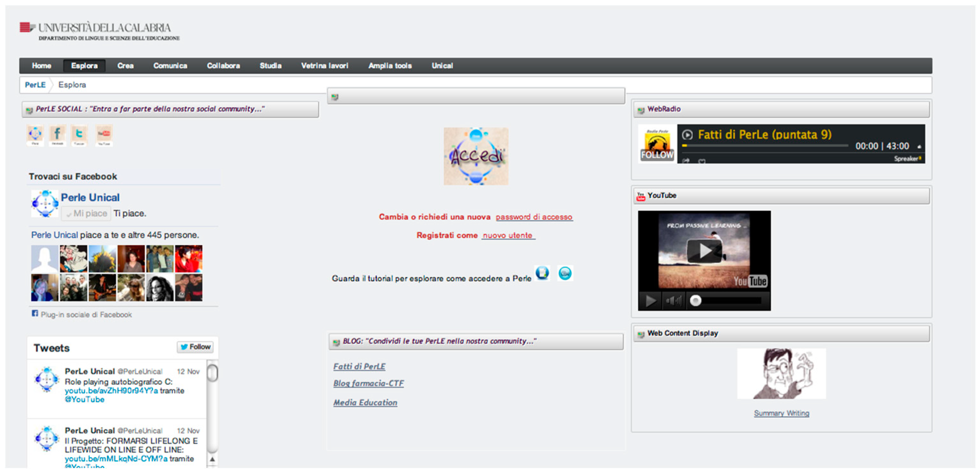
Task: Open the Summary Writing cartoon thumbnail
Action: point(781,374)
